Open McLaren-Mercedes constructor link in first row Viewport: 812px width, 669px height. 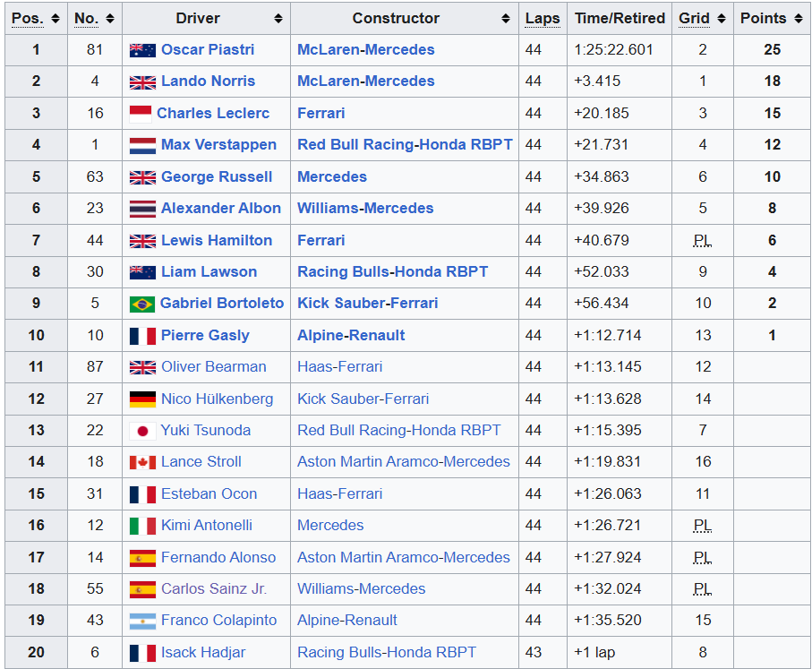[365, 50]
